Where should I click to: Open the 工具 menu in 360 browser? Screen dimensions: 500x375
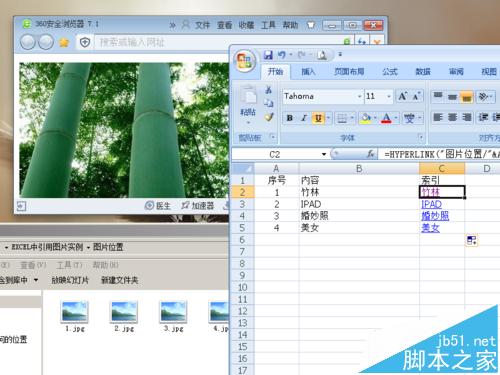coord(268,25)
